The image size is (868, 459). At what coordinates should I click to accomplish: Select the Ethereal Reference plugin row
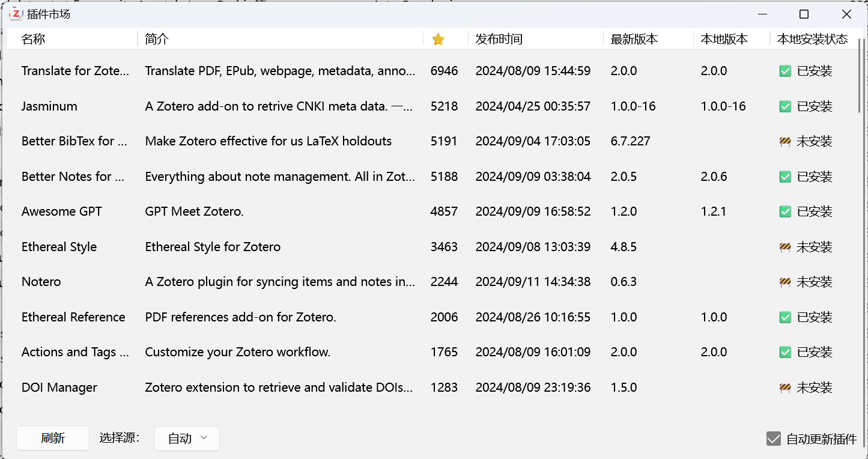coord(73,317)
